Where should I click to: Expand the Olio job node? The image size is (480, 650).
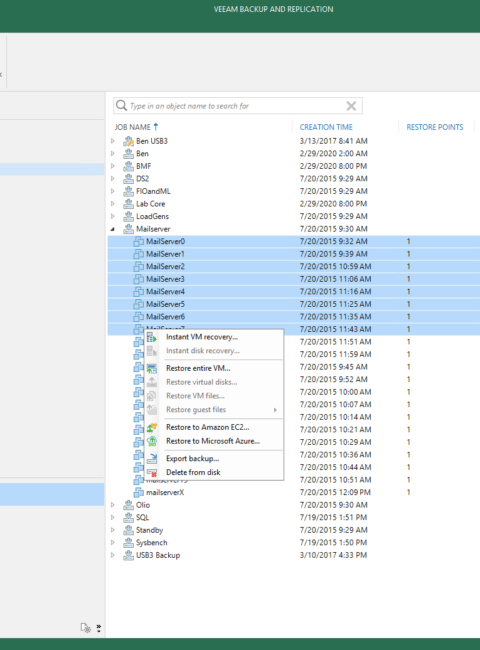click(x=113, y=505)
